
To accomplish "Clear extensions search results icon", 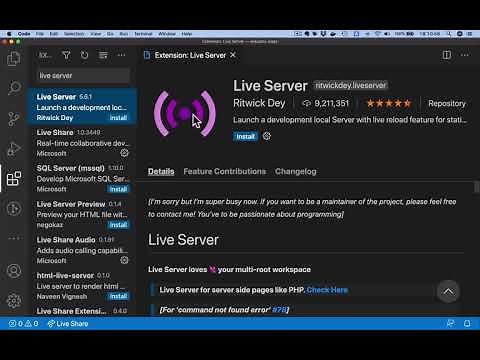I will 103,55.
